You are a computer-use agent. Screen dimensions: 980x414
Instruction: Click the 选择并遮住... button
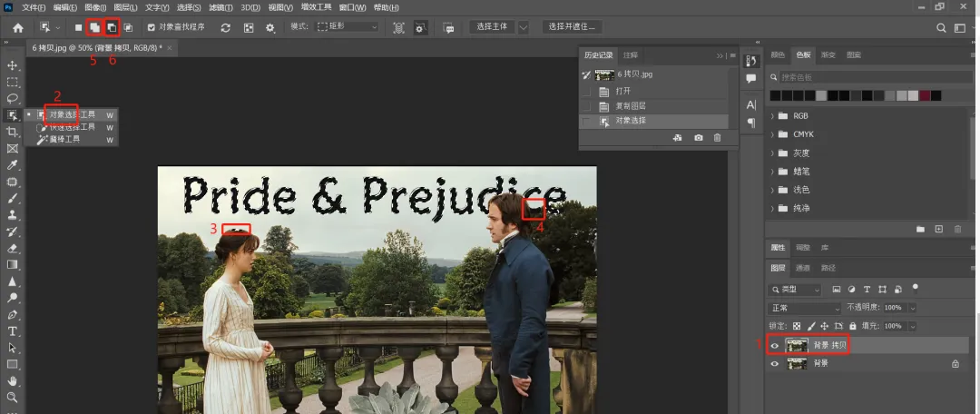(x=572, y=27)
